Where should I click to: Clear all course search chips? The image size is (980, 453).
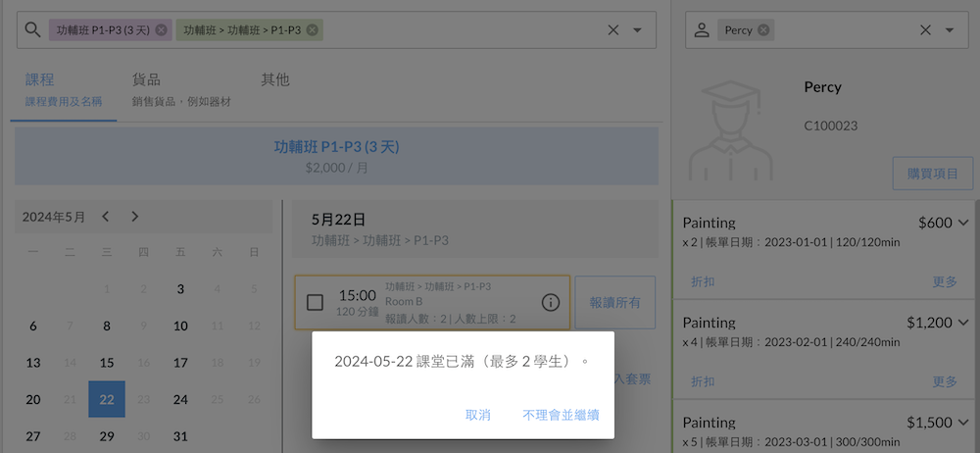[613, 29]
